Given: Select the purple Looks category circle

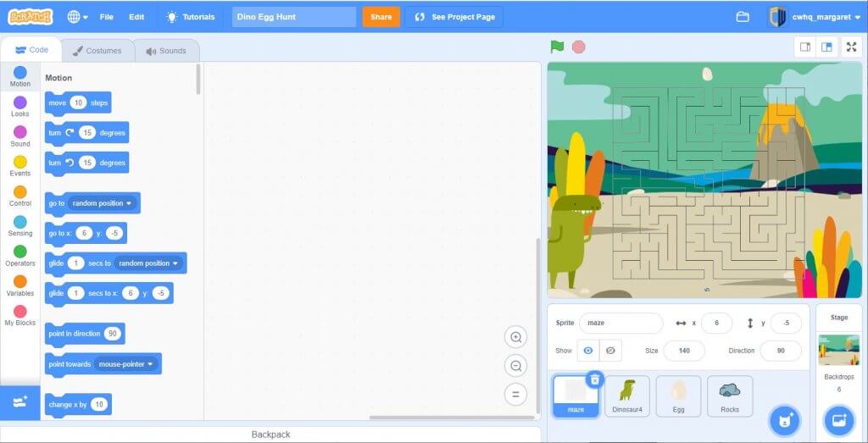Looking at the screenshot, I should (20, 102).
